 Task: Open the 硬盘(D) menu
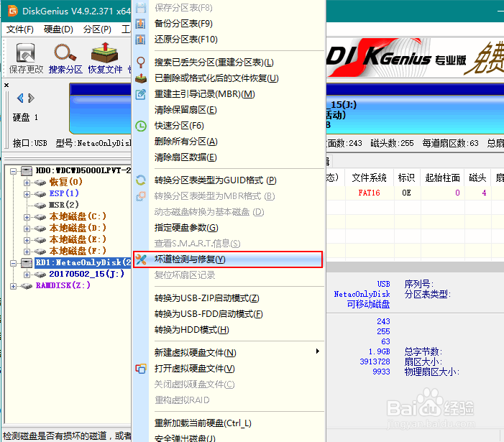[58, 29]
